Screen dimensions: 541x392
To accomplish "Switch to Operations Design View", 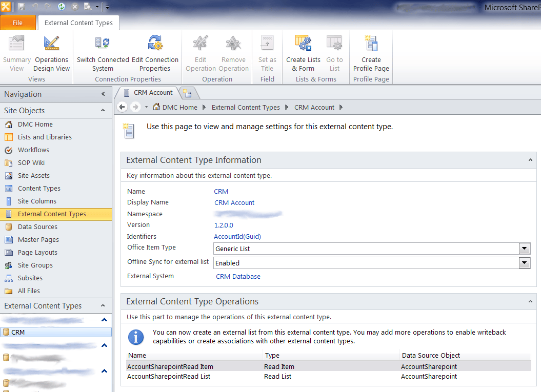I will coord(51,44).
